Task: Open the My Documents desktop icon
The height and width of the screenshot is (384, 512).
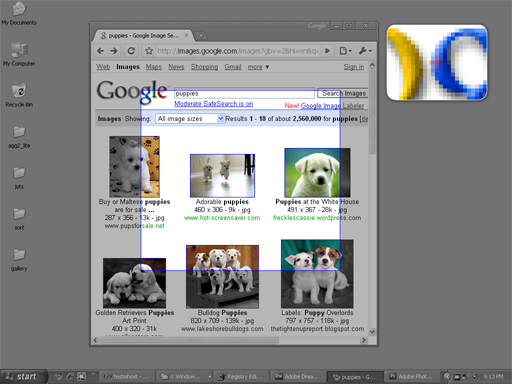Action: tap(19, 13)
